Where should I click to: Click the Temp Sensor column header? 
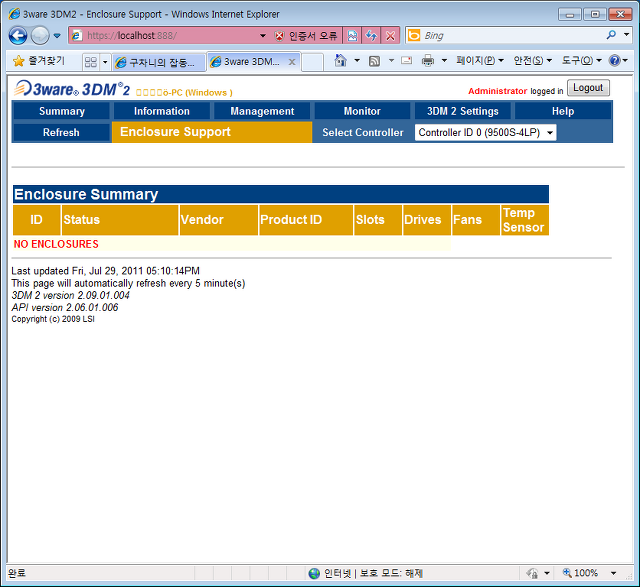[x=525, y=220]
